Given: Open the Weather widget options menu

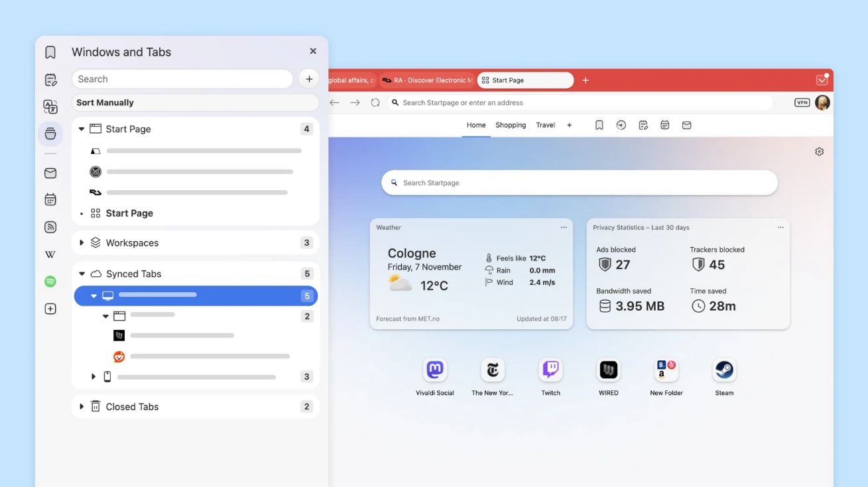Looking at the screenshot, I should (x=564, y=227).
